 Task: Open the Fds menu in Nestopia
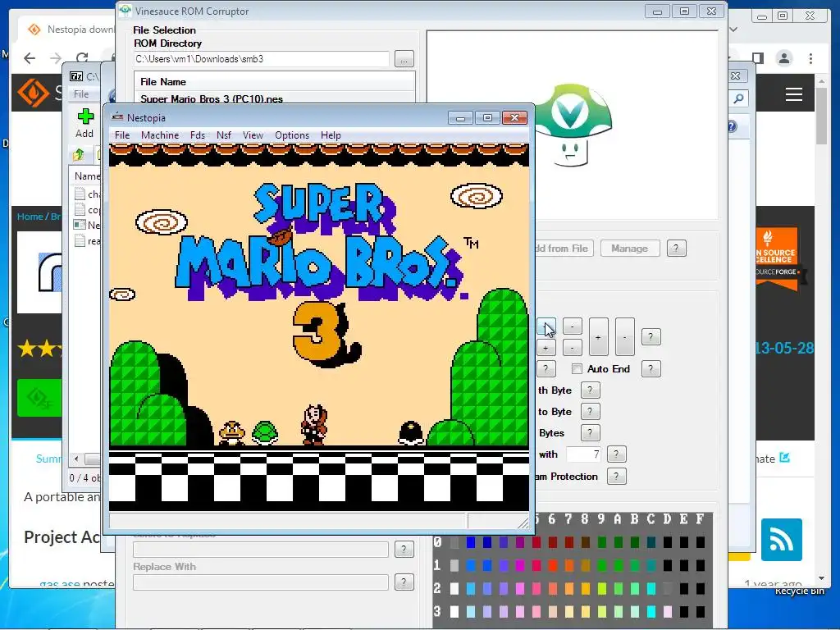point(198,135)
